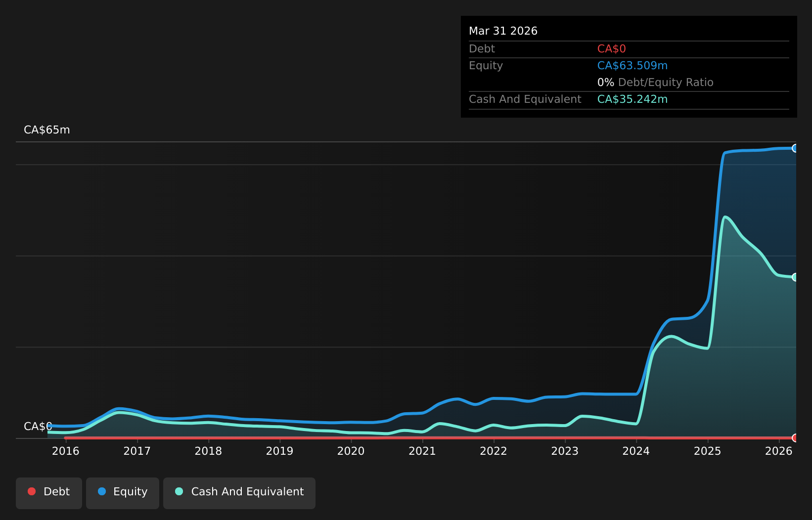Select the red Debt end-point marker
Screen dimensions: 812x520
[795, 438]
